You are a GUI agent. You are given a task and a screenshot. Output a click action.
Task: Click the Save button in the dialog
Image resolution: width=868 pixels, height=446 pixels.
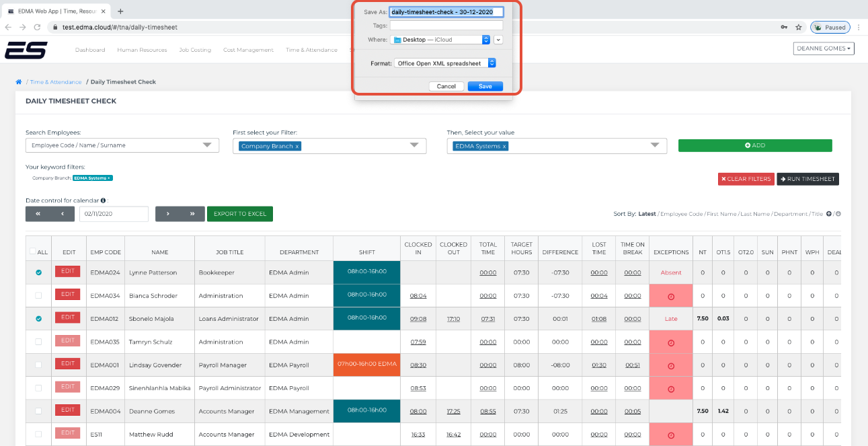[x=485, y=86]
